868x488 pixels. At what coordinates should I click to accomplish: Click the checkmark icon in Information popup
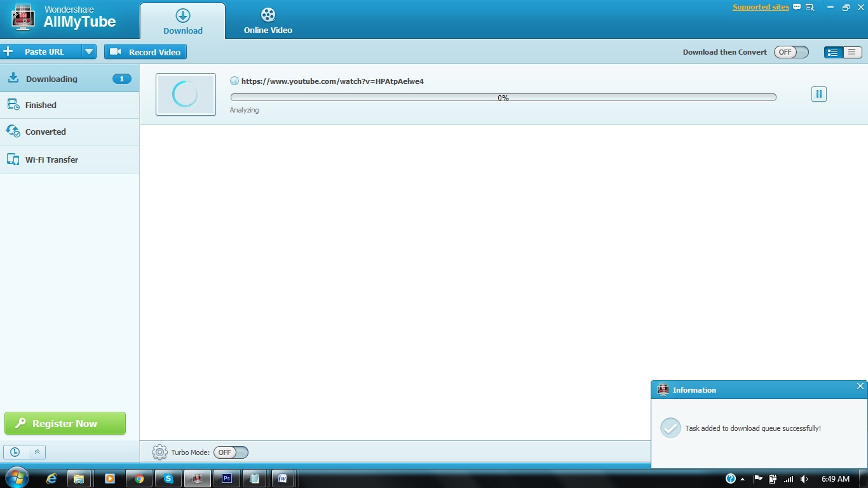670,428
